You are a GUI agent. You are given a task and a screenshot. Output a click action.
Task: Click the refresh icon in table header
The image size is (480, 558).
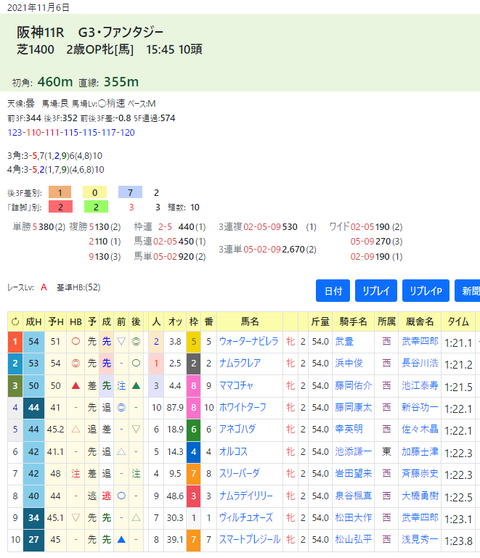click(15, 322)
